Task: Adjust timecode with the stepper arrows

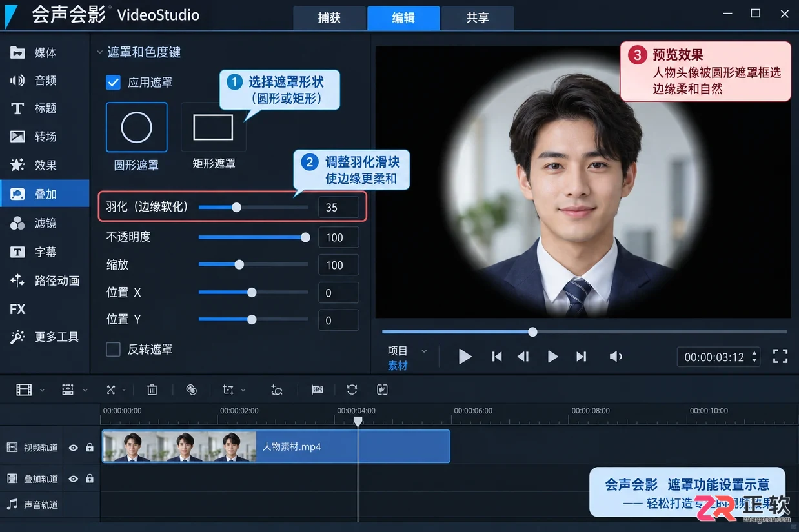Action: (x=754, y=357)
